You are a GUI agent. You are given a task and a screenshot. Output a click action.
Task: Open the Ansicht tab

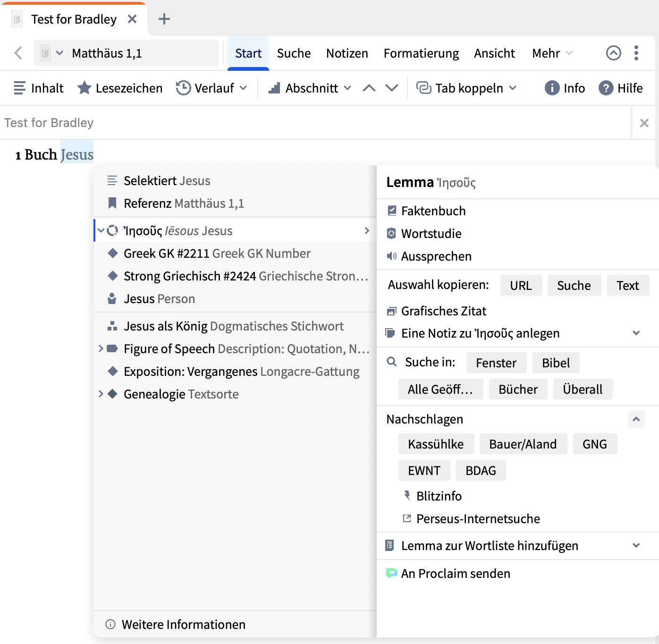coord(494,53)
